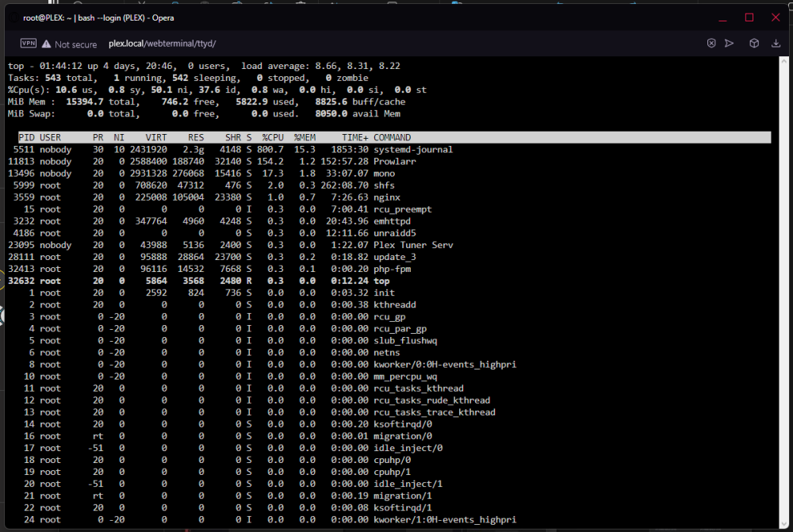Select the kthreadd process name
The height and width of the screenshot is (532, 793).
point(394,304)
